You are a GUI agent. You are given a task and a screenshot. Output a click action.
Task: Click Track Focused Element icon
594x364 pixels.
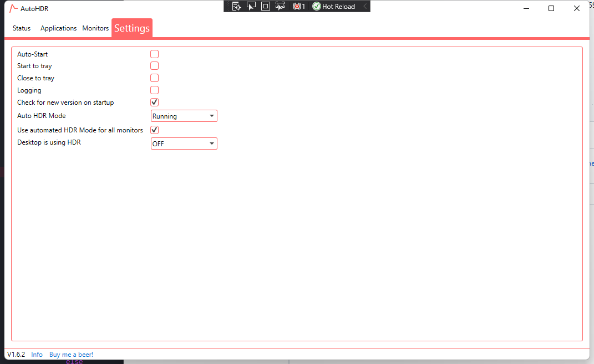click(280, 6)
